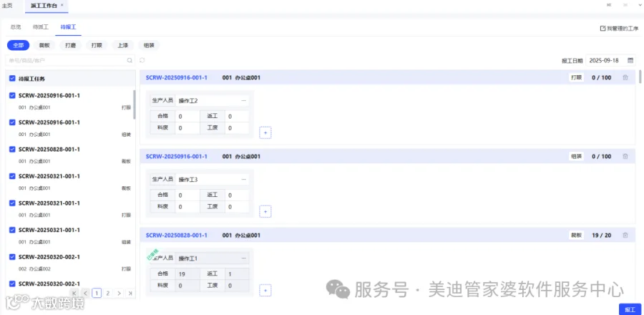Click 合格 quantity field for 操作工2
This screenshot has width=644, height=315.
click(187, 117)
